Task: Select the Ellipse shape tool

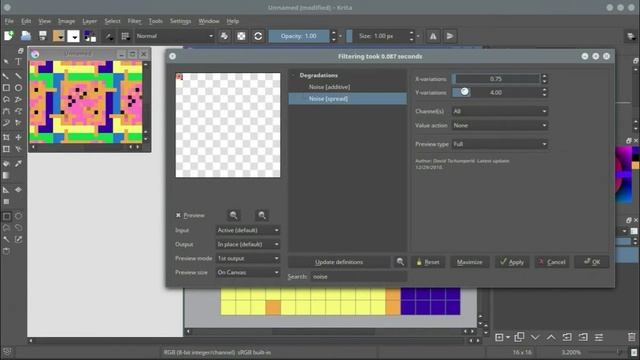Action: coord(18,88)
